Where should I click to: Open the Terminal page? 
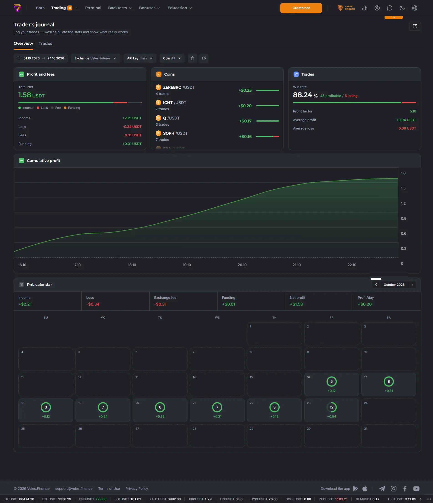(93, 8)
